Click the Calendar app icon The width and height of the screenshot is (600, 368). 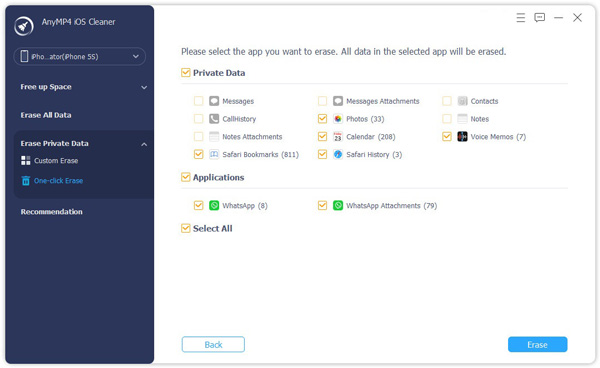[338, 137]
